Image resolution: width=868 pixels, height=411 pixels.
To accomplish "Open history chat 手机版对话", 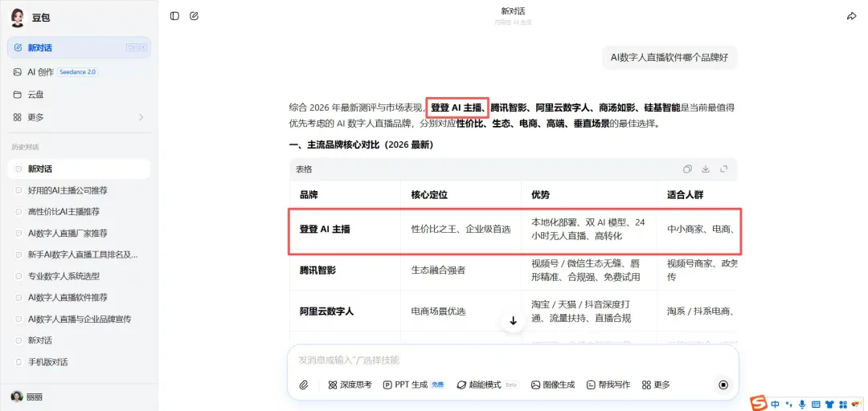I will 79,362.
